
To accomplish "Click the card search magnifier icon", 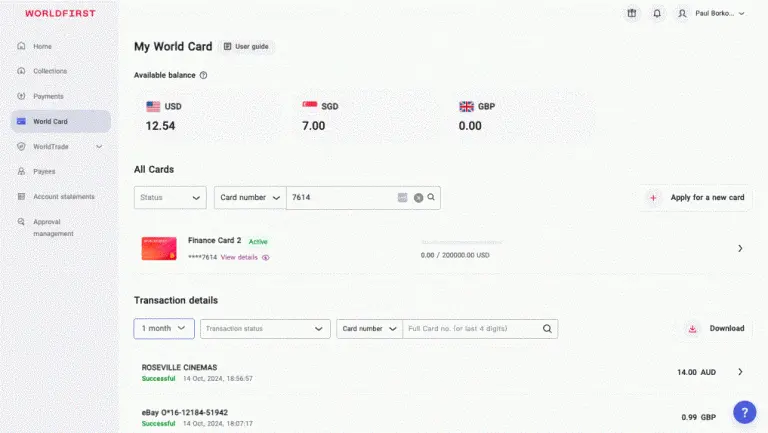I will tap(431, 197).
